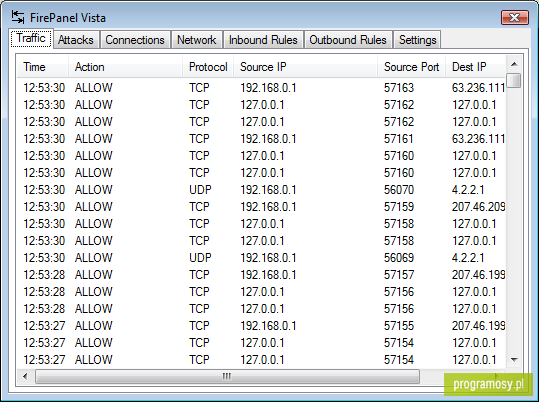The height and width of the screenshot is (402, 539).
Task: Click the FirePanel Vista title bar icon
Action: (x=18, y=17)
